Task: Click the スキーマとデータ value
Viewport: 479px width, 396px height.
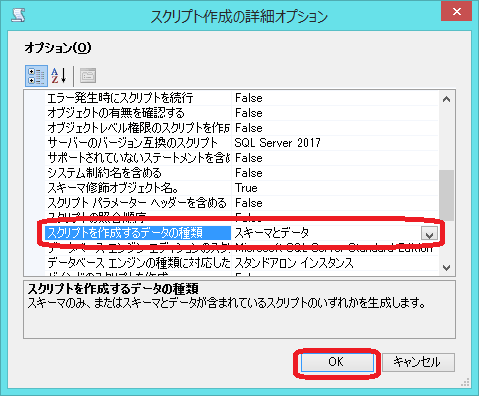Action: click(x=272, y=233)
